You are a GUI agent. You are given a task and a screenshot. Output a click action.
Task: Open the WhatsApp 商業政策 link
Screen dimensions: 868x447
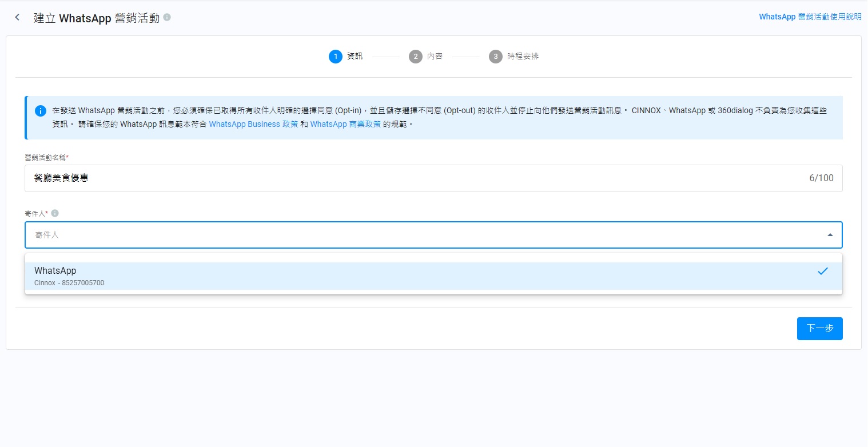(345, 124)
